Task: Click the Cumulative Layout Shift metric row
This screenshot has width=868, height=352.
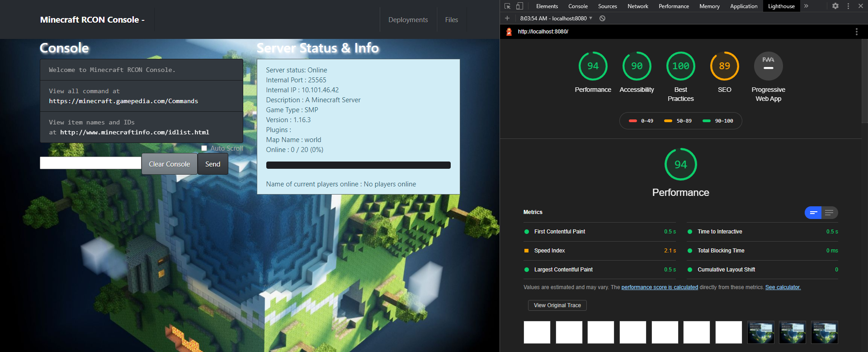Action: click(762, 270)
